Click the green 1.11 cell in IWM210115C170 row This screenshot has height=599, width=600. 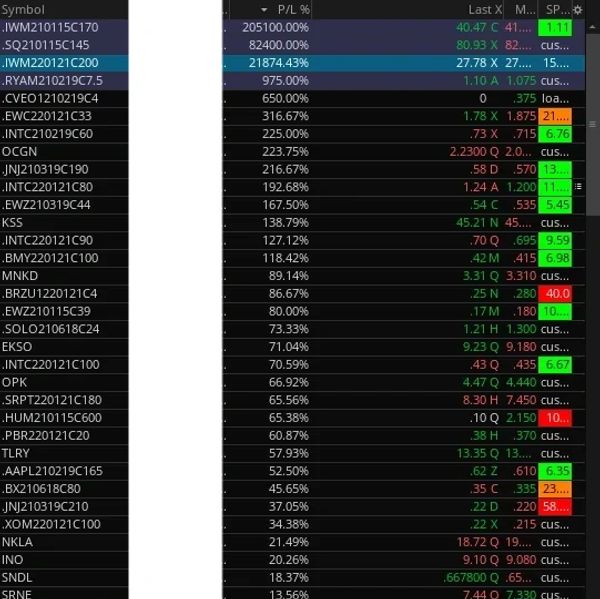point(555,28)
